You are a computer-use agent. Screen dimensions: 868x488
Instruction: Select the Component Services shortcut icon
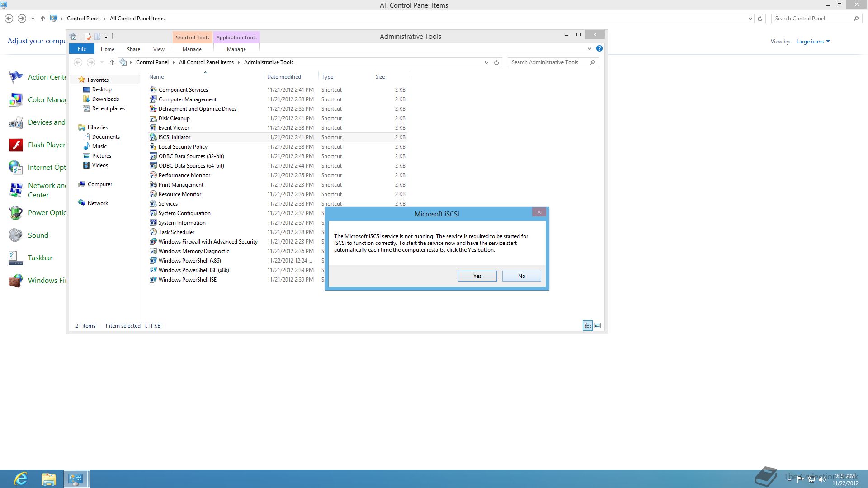point(153,90)
